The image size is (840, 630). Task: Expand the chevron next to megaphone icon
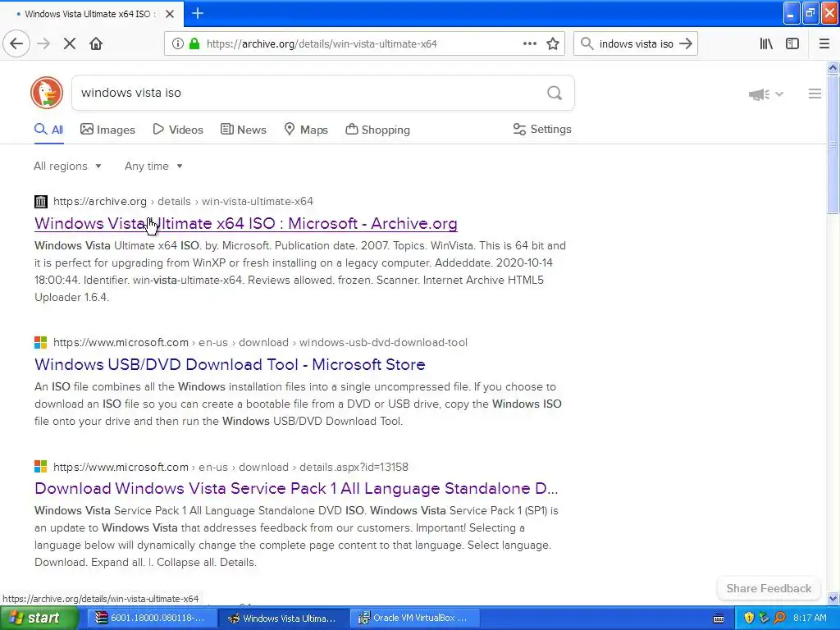click(779, 94)
